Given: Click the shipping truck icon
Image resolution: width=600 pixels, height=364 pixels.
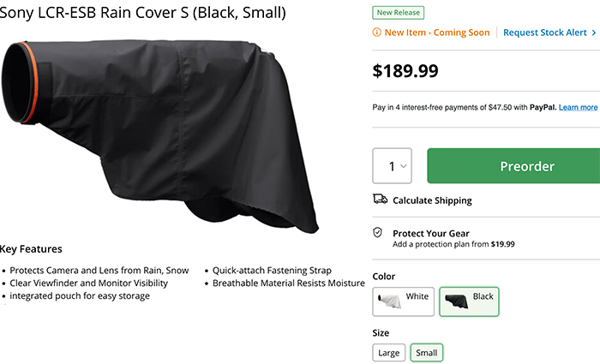Looking at the screenshot, I should pyautogui.click(x=380, y=200).
